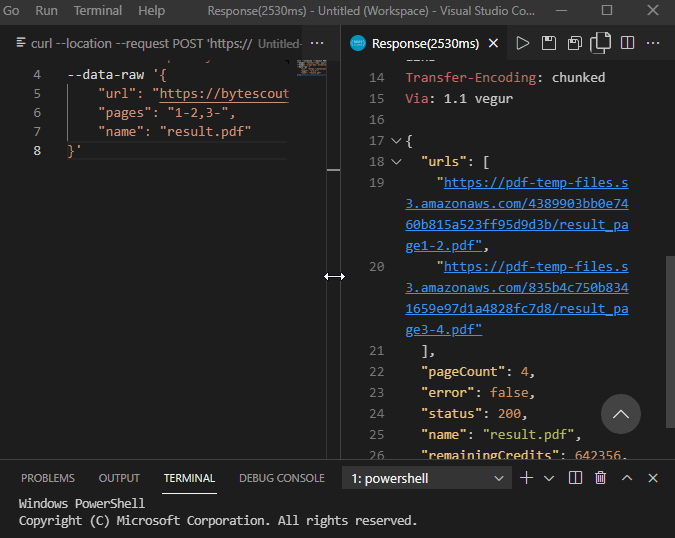Open more actions for the response editor group

coord(653,43)
